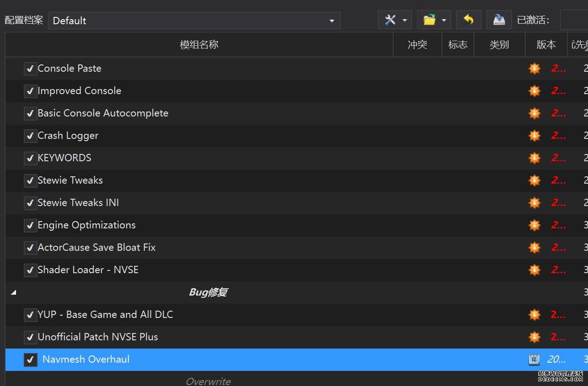
Task: Click the open folder icon in toolbar
Action: [429, 20]
